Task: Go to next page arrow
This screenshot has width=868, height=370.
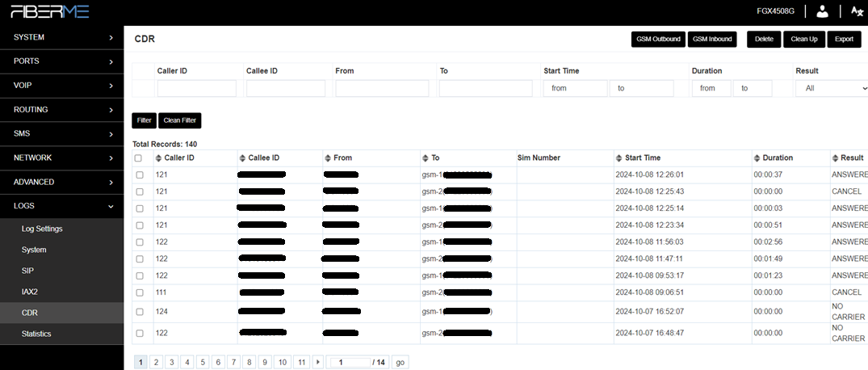Action: coord(318,362)
